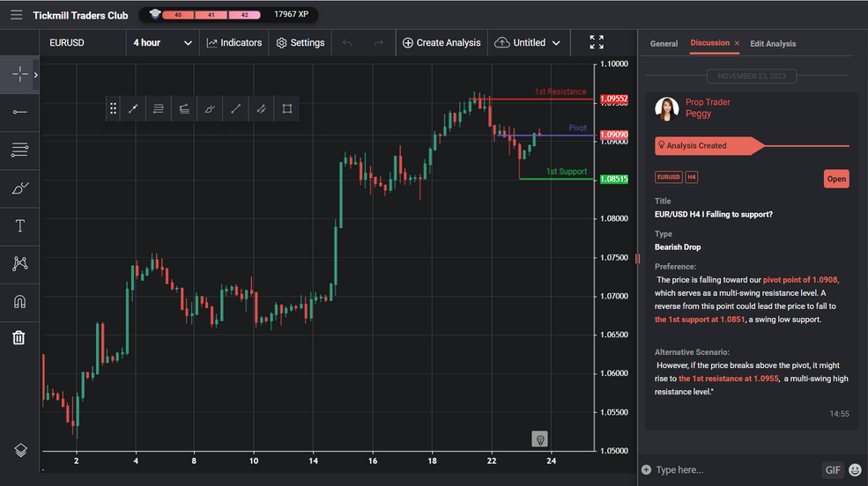Click the panel splitter handle beside the chart

click(x=637, y=258)
